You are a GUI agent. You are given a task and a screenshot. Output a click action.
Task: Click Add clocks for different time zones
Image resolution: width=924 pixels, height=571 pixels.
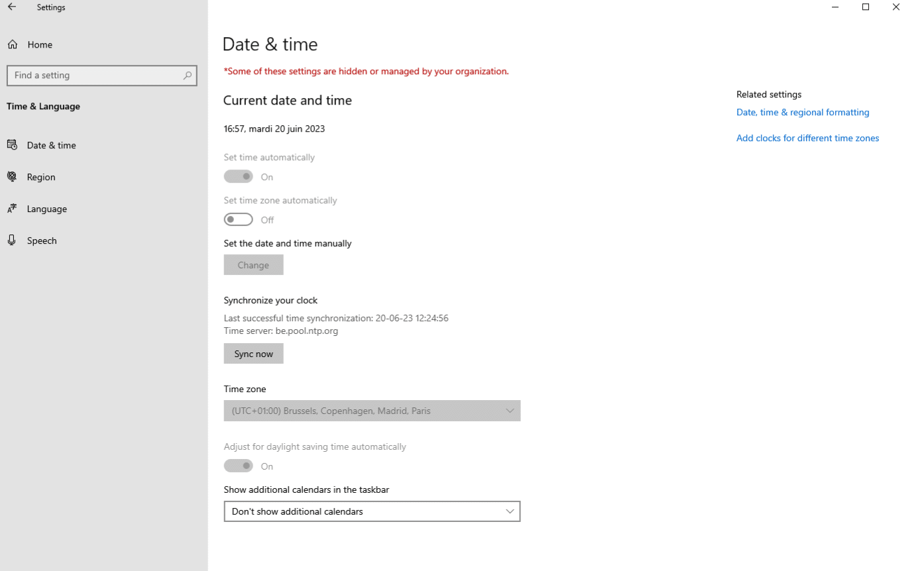807,138
